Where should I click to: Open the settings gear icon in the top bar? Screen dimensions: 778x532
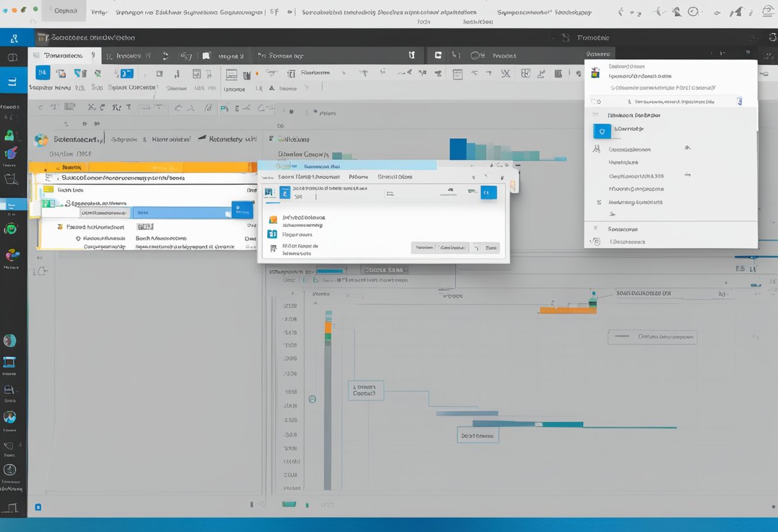point(693,12)
